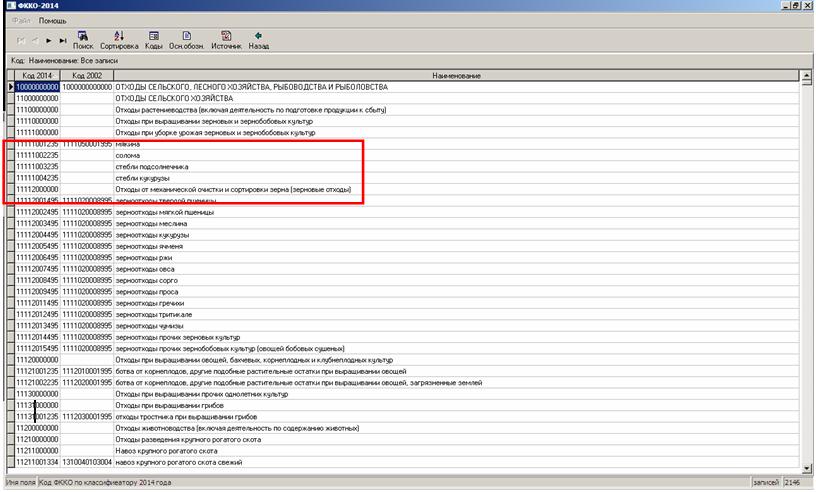Click the Источник toolbar icon

click(x=226, y=39)
